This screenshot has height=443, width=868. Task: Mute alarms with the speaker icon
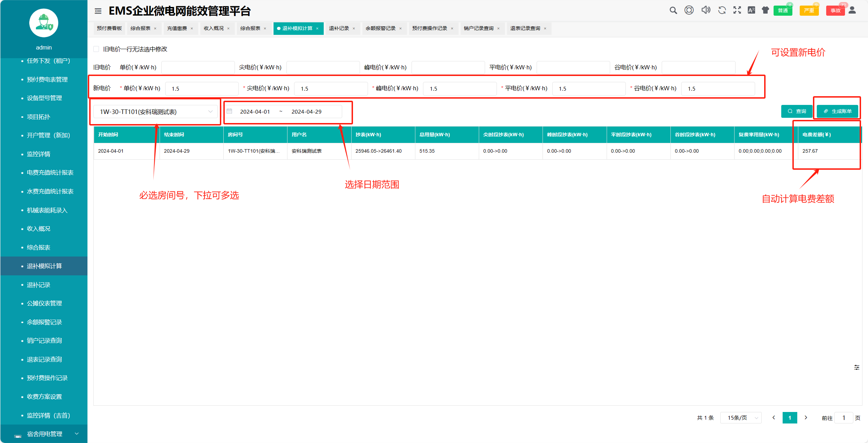706,10
